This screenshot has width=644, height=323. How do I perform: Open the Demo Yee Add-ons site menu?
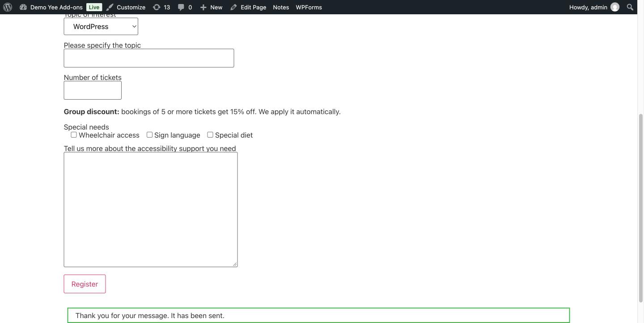[56, 7]
